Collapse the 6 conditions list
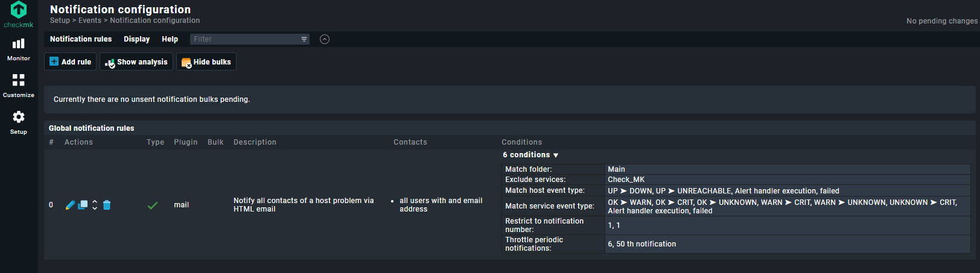980x273 pixels. 530,155
